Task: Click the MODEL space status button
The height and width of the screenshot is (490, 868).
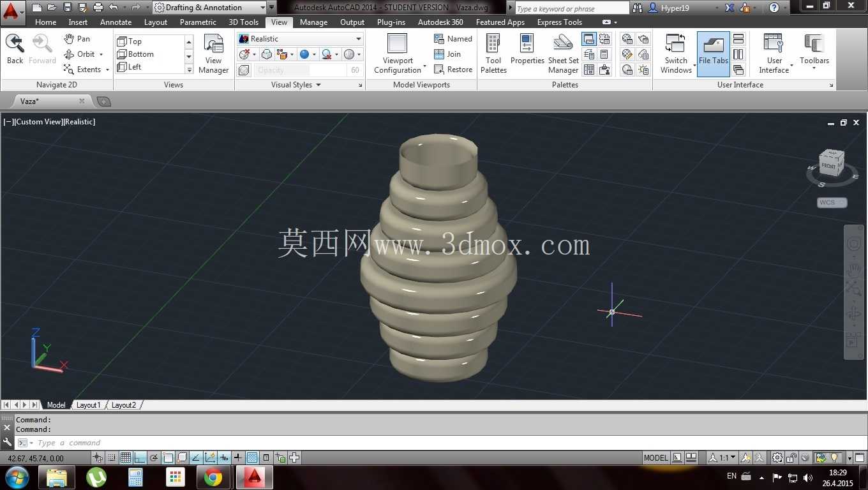Action: (655, 457)
